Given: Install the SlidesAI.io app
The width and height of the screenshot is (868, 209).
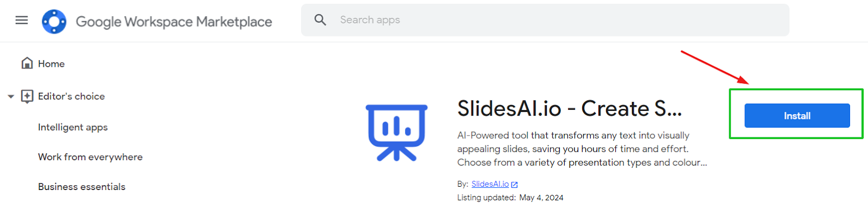Looking at the screenshot, I should click(x=797, y=116).
